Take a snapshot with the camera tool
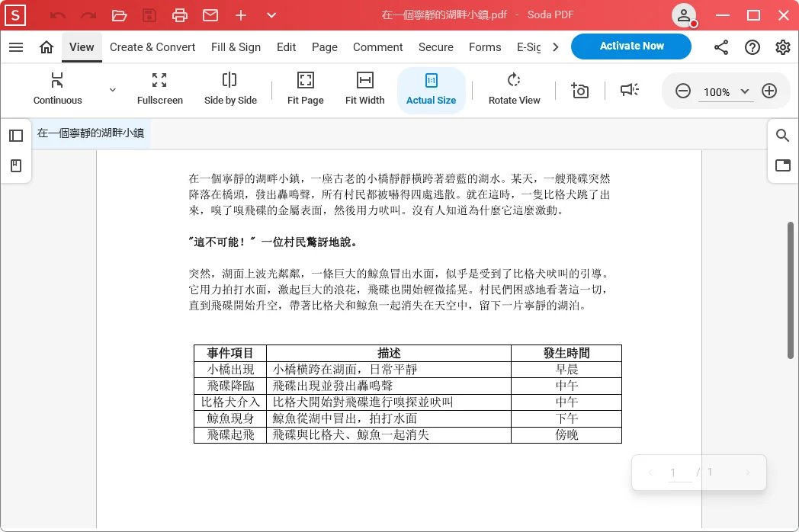The image size is (799, 532). (579, 90)
